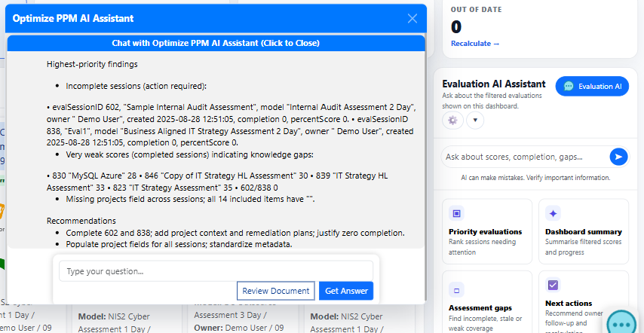Screen dimensions: 644x333
Task: Click the Ask about scores input field
Action: click(x=525, y=157)
